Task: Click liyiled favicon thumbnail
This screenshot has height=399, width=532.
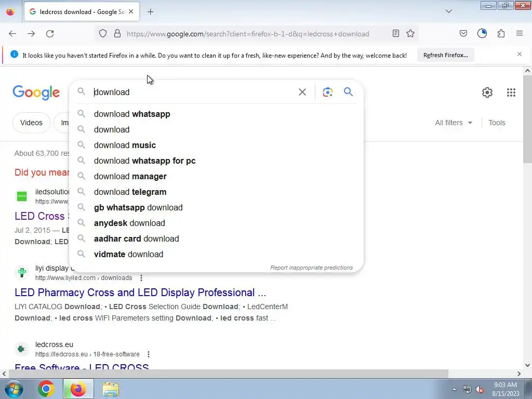Action: point(22,273)
